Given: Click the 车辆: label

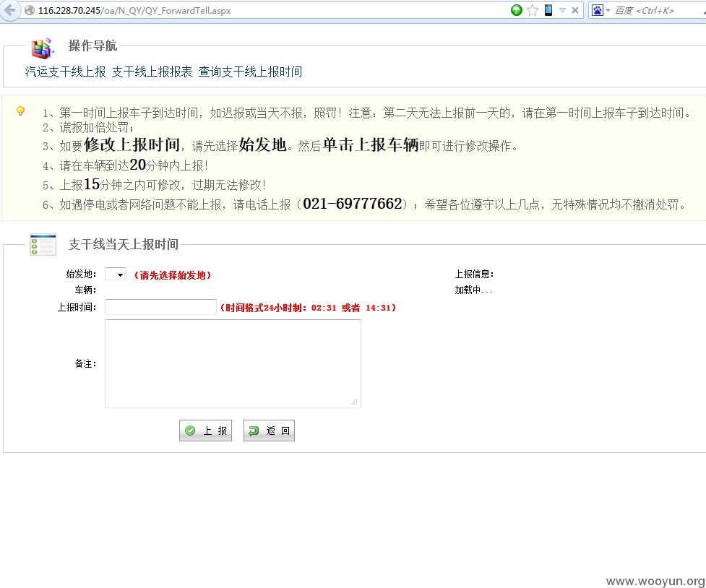Looking at the screenshot, I should tap(85, 290).
